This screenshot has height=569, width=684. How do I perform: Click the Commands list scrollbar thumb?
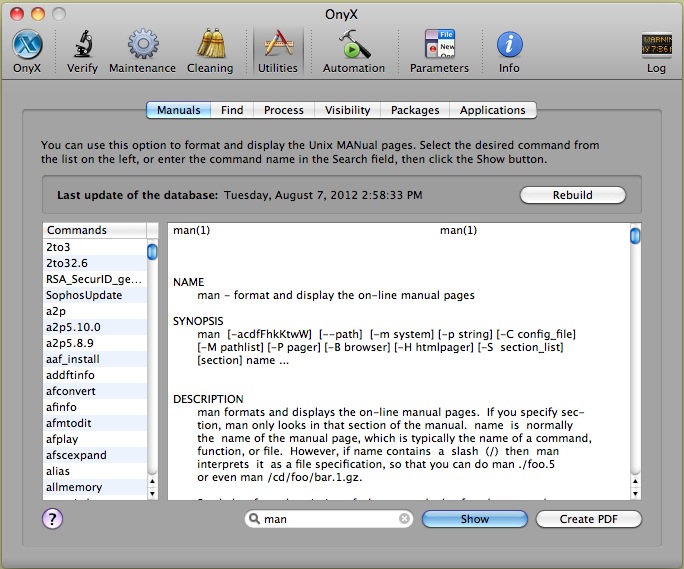coord(152,252)
